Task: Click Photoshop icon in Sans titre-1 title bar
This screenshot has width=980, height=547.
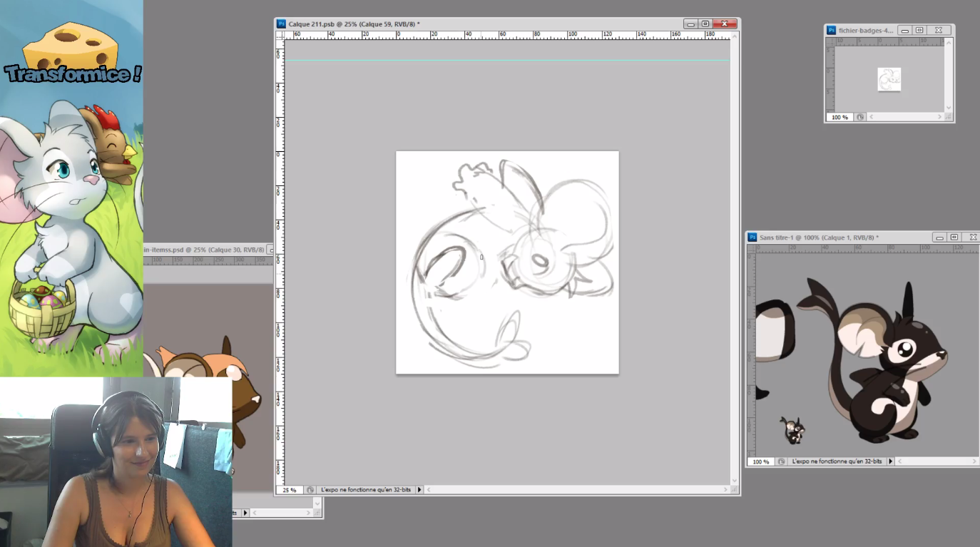Action: [752, 237]
